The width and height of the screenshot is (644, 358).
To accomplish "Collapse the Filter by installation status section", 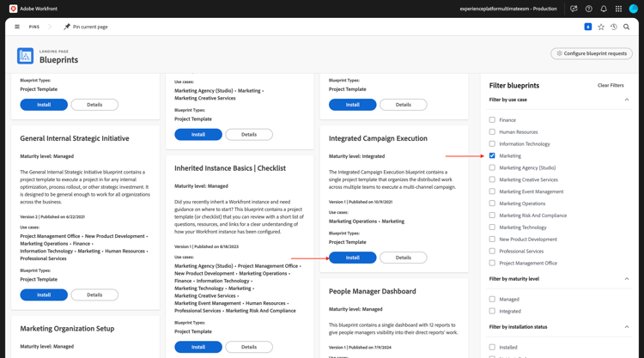I will (627, 327).
